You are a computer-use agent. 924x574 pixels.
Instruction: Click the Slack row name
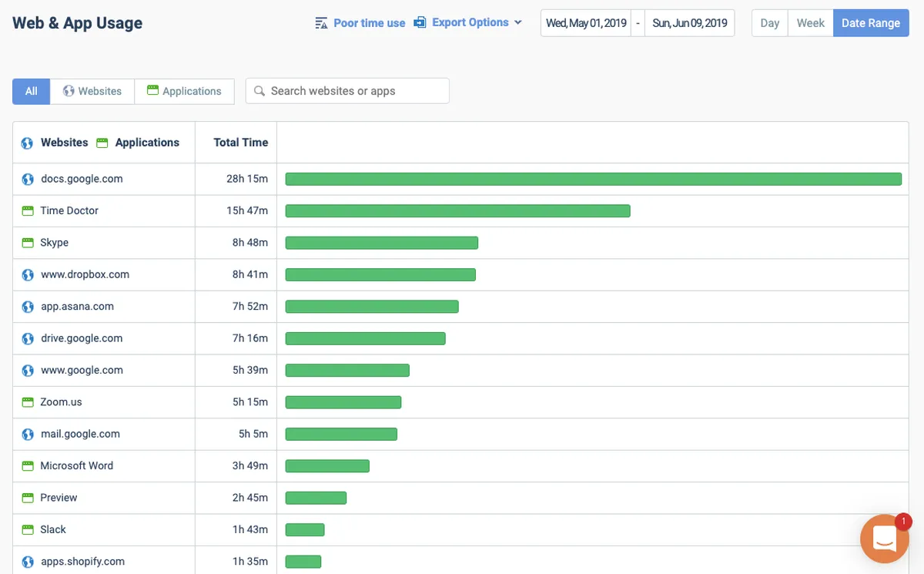pos(53,529)
